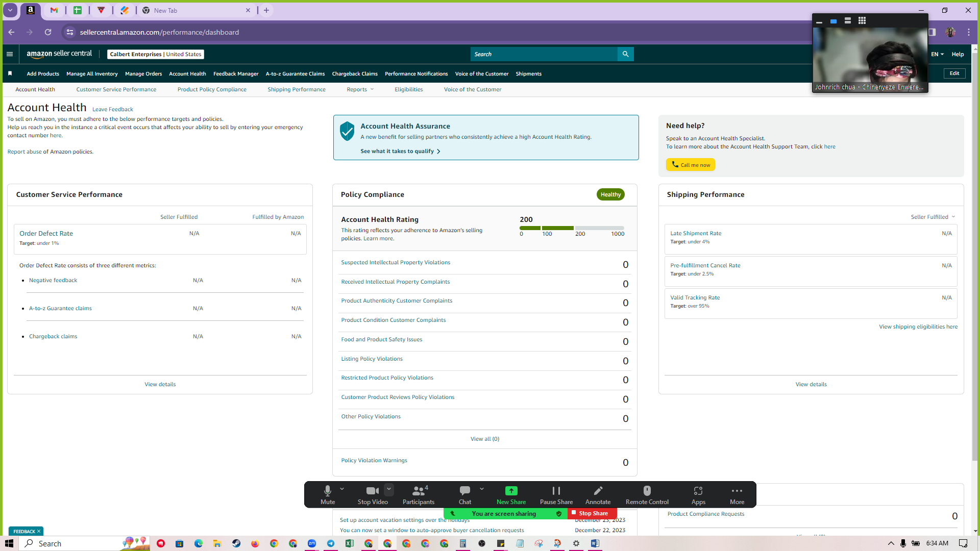This screenshot has height=551, width=980.
Task: Show hidden system tray icons
Action: tap(891, 543)
